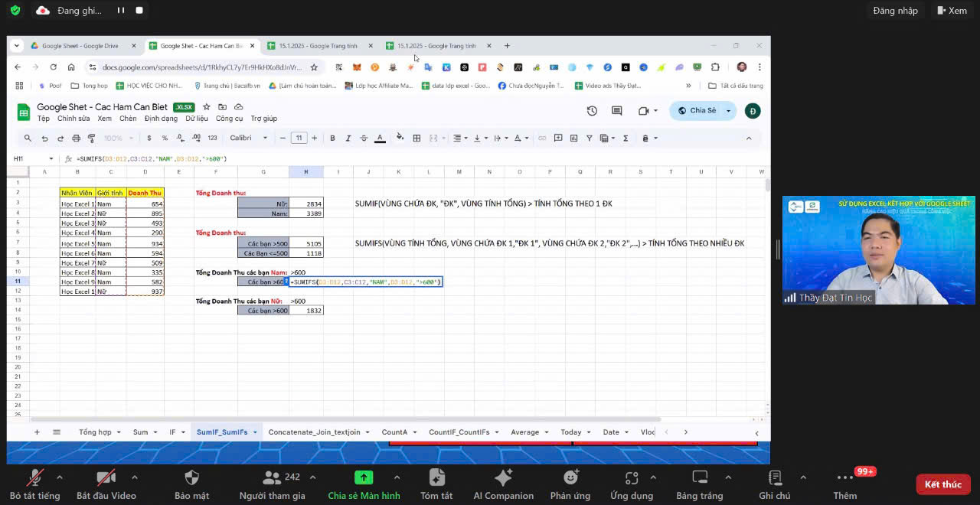The height and width of the screenshot is (505, 980).
Task: Click Chia sẻ Màn hình in Zoom
Action: (x=364, y=485)
